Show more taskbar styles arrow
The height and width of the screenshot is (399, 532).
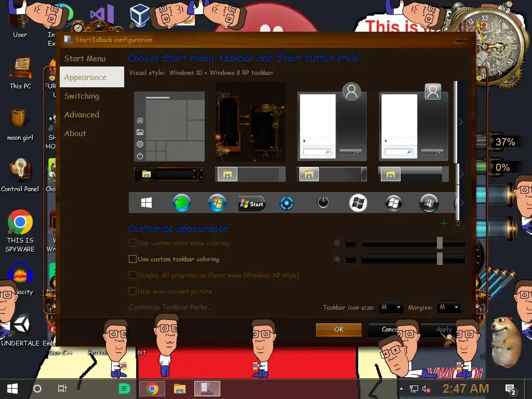(x=461, y=174)
